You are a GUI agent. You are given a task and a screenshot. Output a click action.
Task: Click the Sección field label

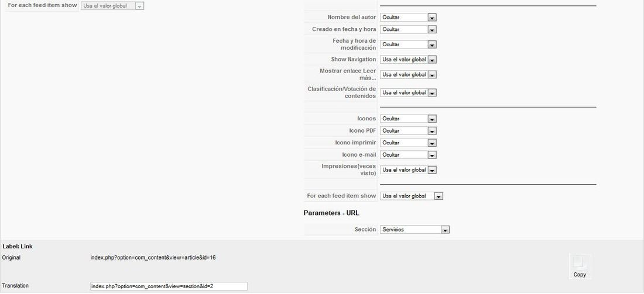[x=365, y=230]
